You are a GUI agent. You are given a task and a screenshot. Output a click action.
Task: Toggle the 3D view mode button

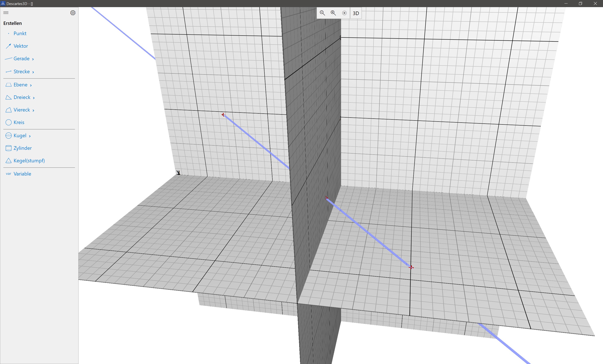[x=356, y=13]
